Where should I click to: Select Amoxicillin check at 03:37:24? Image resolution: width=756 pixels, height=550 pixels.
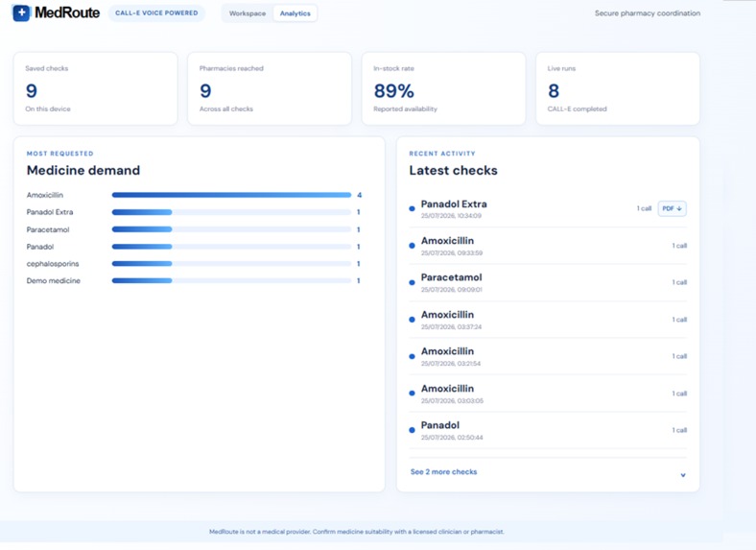coord(548,320)
